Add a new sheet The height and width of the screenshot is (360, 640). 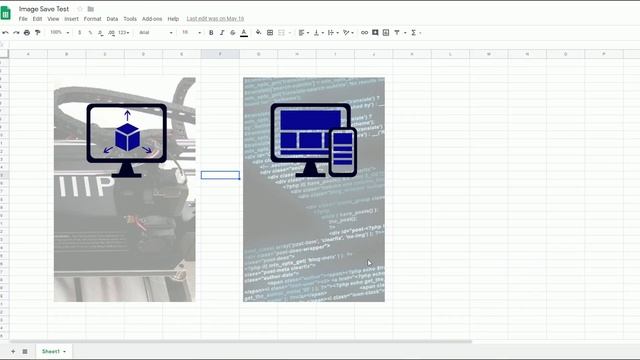point(13,351)
